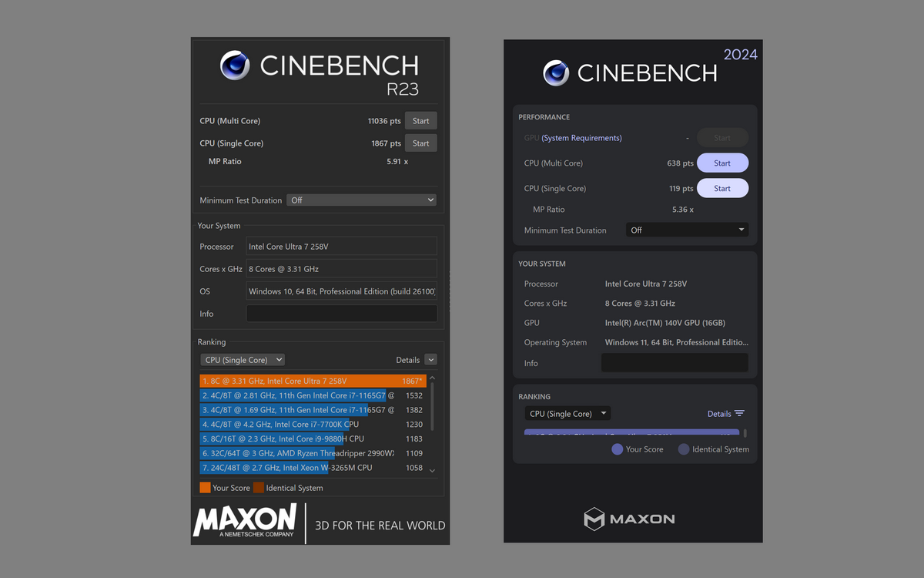
Task: Start the 2024 CPU Single Core test
Action: pos(722,188)
